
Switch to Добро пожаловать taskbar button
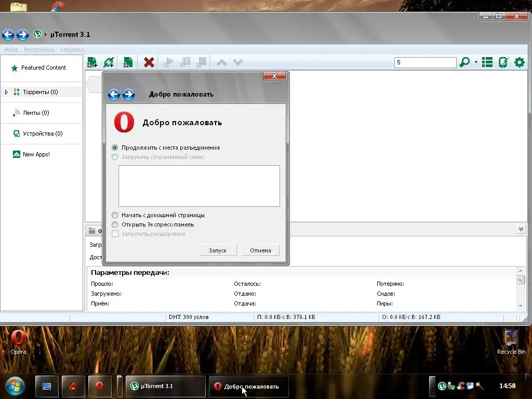[x=249, y=386]
